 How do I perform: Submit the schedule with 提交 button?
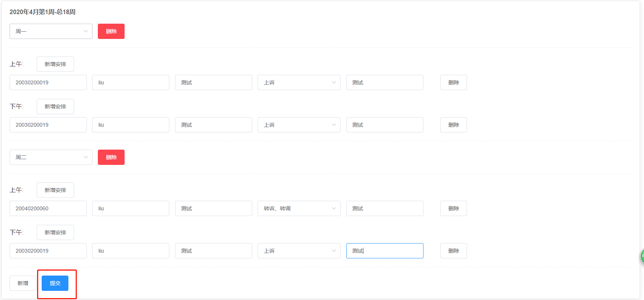[55, 283]
